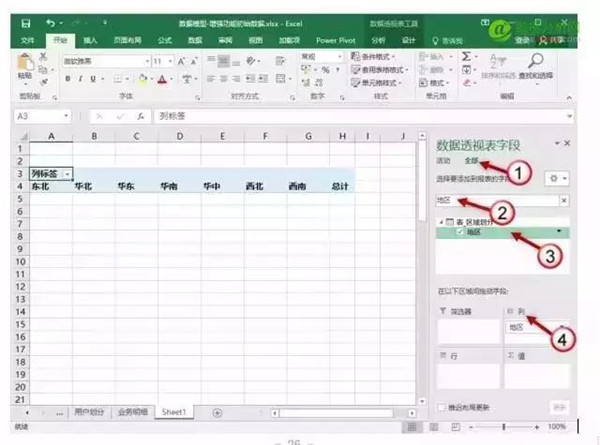600x445 pixels.
Task: Open the font name dropdown
Action: pos(147,61)
